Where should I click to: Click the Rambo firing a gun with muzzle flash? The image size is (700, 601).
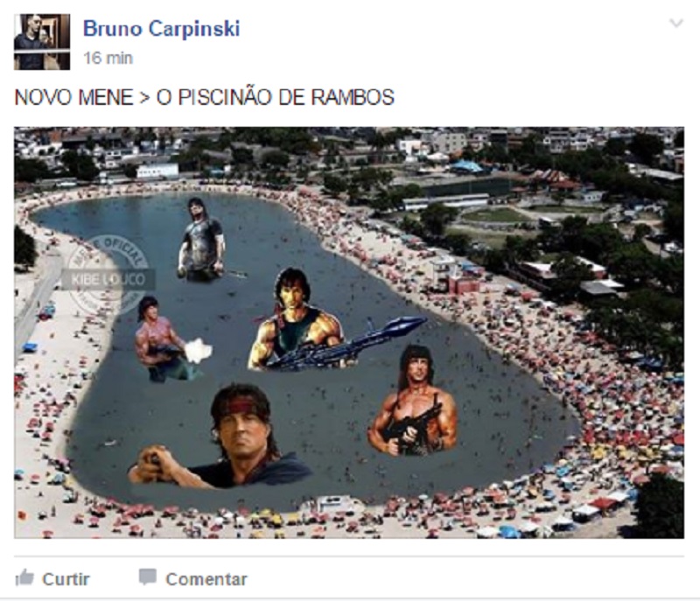pyautogui.click(x=167, y=339)
